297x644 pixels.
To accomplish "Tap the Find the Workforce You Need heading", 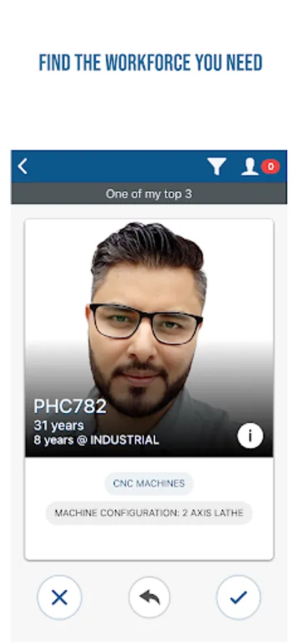I will (150, 63).
